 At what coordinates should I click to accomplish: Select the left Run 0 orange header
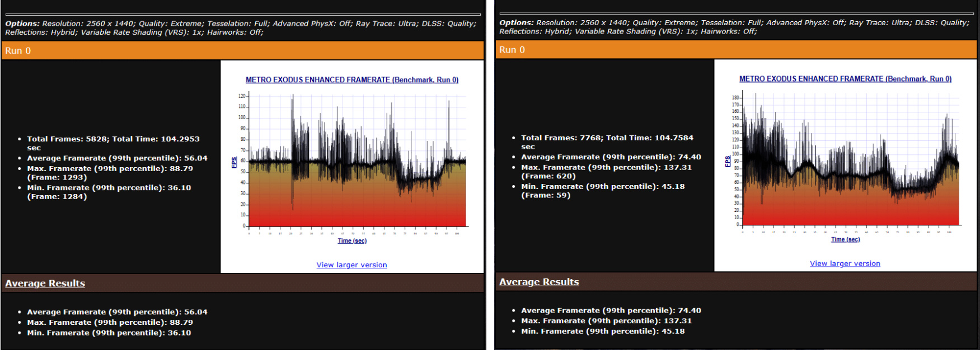click(242, 50)
